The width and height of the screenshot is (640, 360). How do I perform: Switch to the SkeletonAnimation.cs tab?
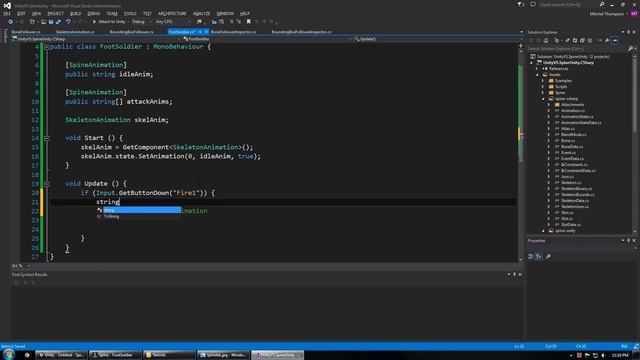(x=75, y=32)
